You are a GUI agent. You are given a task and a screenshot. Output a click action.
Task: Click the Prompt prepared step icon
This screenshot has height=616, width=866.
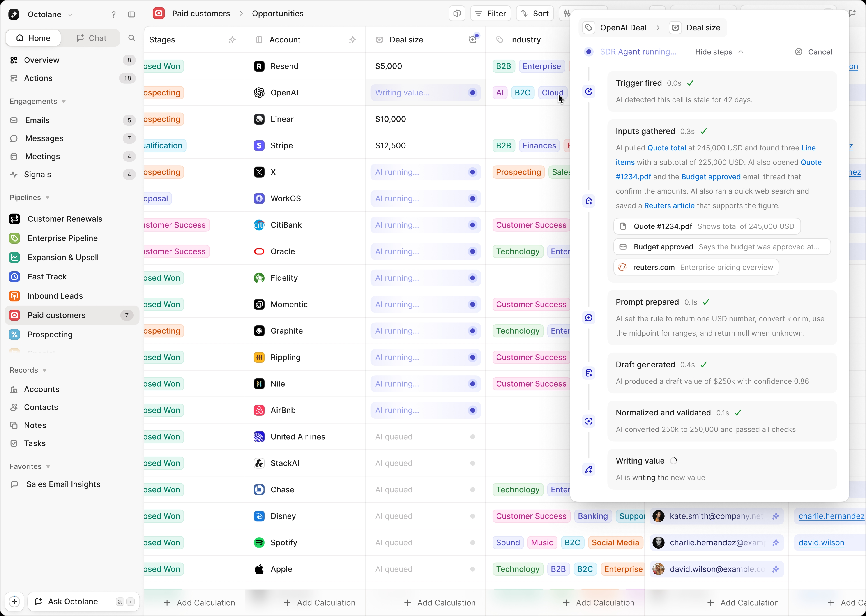click(x=588, y=318)
